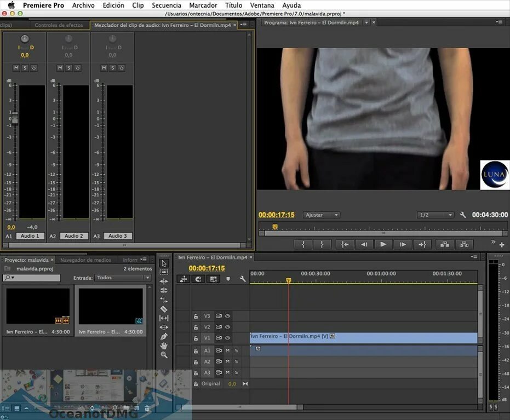This screenshot has height=420, width=510.
Task: Add marker in the timeline
Action: click(228, 279)
